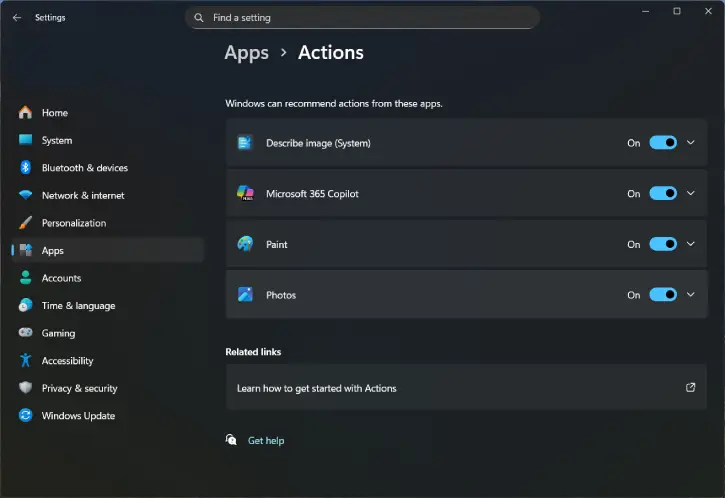The image size is (725, 498).
Task: Open Personalization settings
Action: (108, 223)
